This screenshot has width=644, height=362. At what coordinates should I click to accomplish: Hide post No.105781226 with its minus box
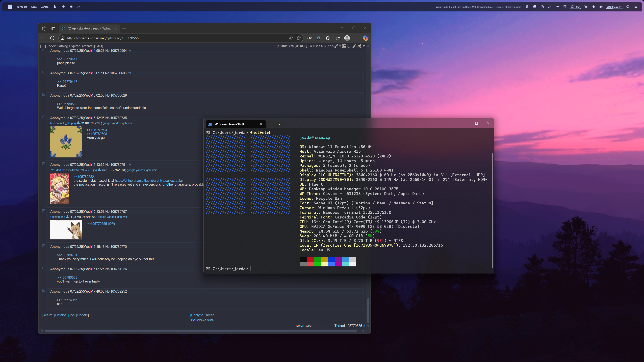point(43,268)
